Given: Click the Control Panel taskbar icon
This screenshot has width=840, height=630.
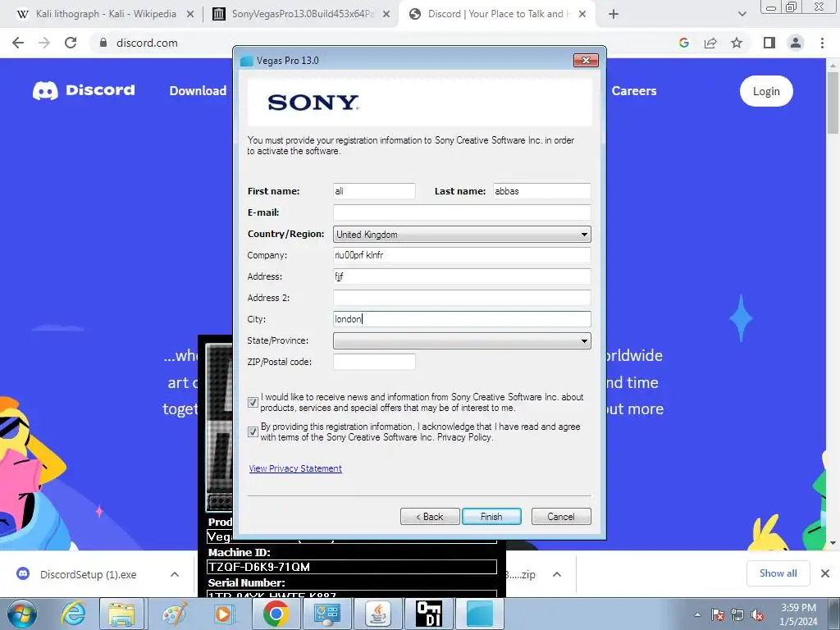Looking at the screenshot, I should [326, 614].
